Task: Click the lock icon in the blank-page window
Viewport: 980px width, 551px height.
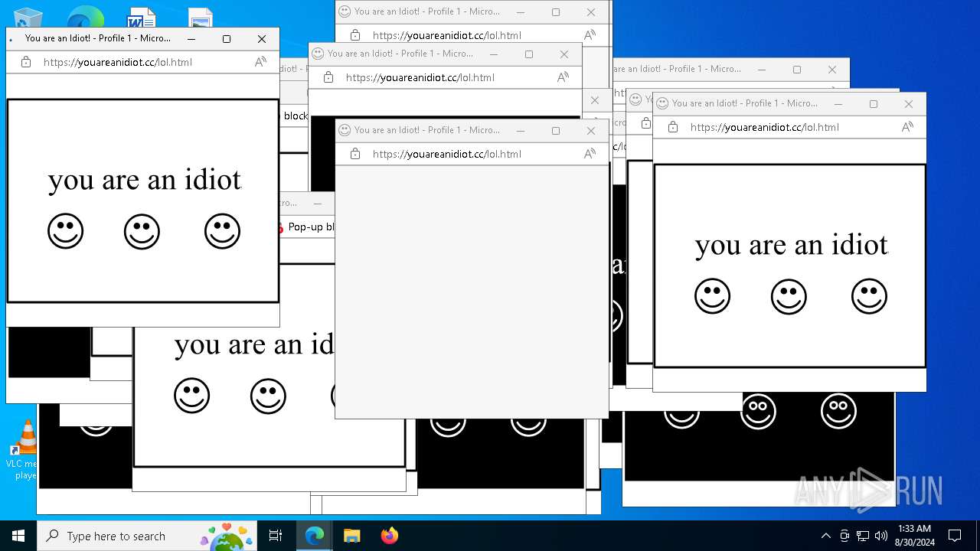Action: pos(355,154)
